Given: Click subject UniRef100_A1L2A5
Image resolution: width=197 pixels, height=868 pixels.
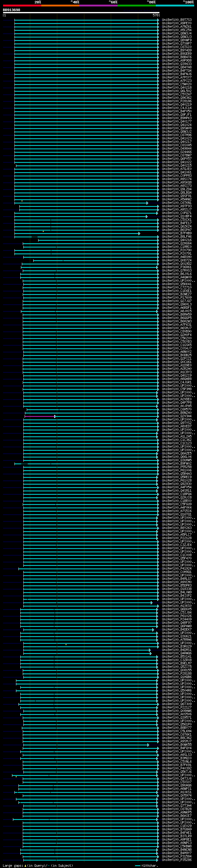Looking at the screenshot, I should tap(177, 436).
